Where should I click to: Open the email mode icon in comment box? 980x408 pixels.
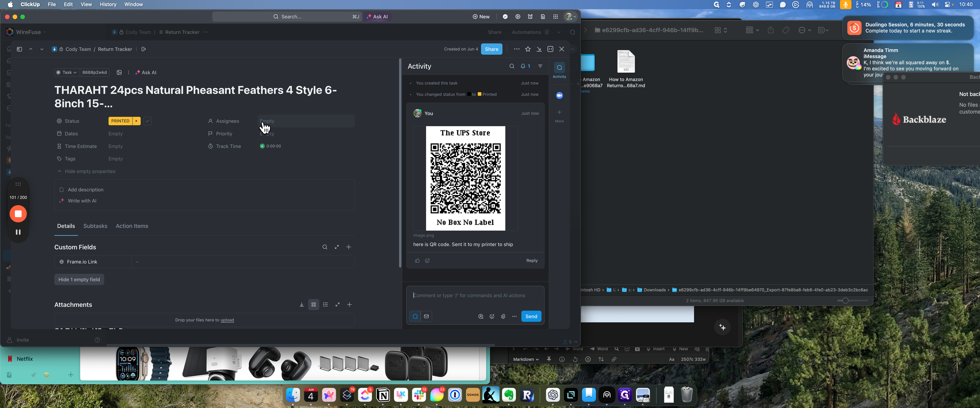click(426, 316)
